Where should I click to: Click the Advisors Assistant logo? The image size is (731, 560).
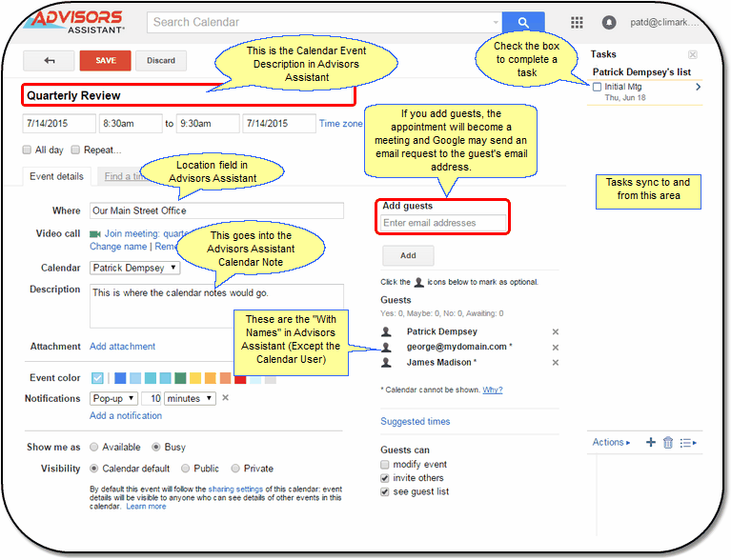coord(74,22)
